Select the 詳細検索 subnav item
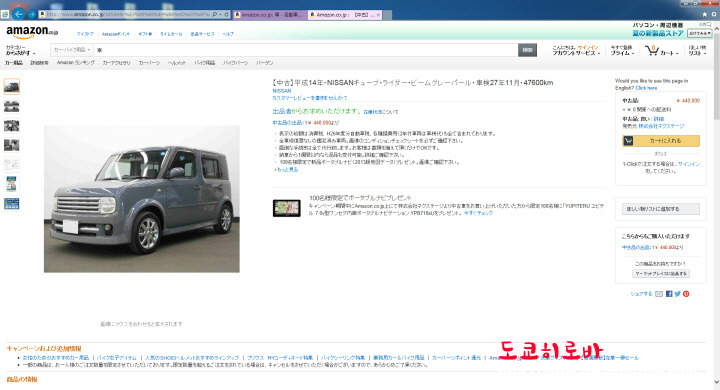Image resolution: width=720 pixels, height=390 pixels. point(39,63)
